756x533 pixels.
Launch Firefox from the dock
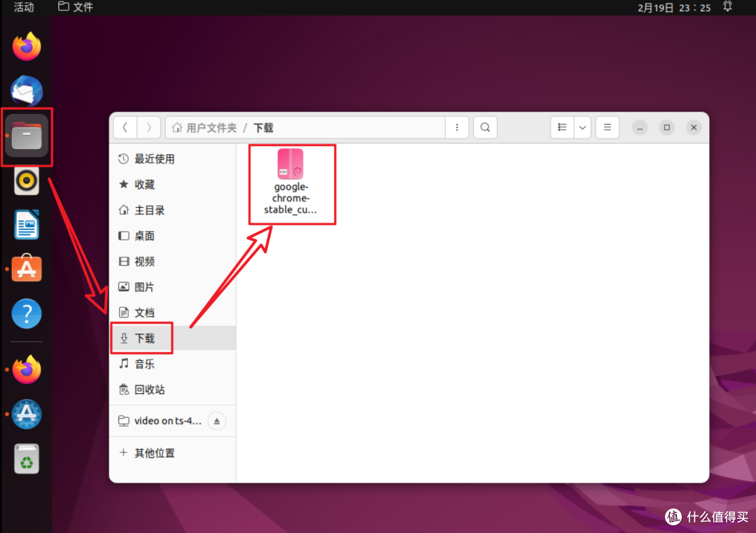(x=26, y=45)
